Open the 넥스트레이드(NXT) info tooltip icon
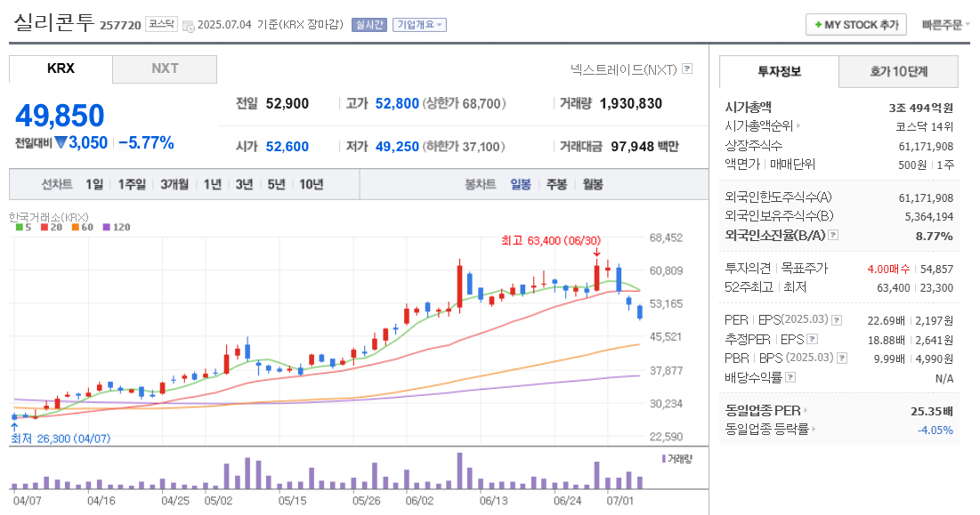Screen dimensions: 980x515 click(688, 69)
